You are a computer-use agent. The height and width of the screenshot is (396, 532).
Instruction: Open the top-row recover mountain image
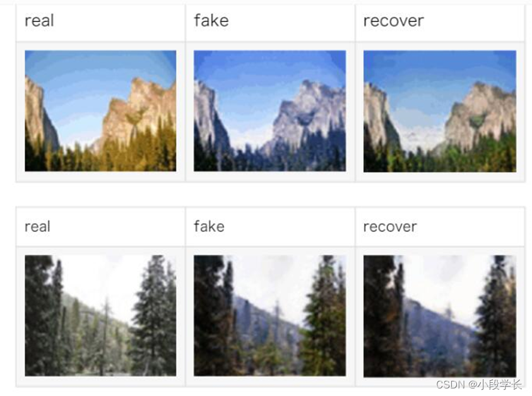pyautogui.click(x=440, y=111)
